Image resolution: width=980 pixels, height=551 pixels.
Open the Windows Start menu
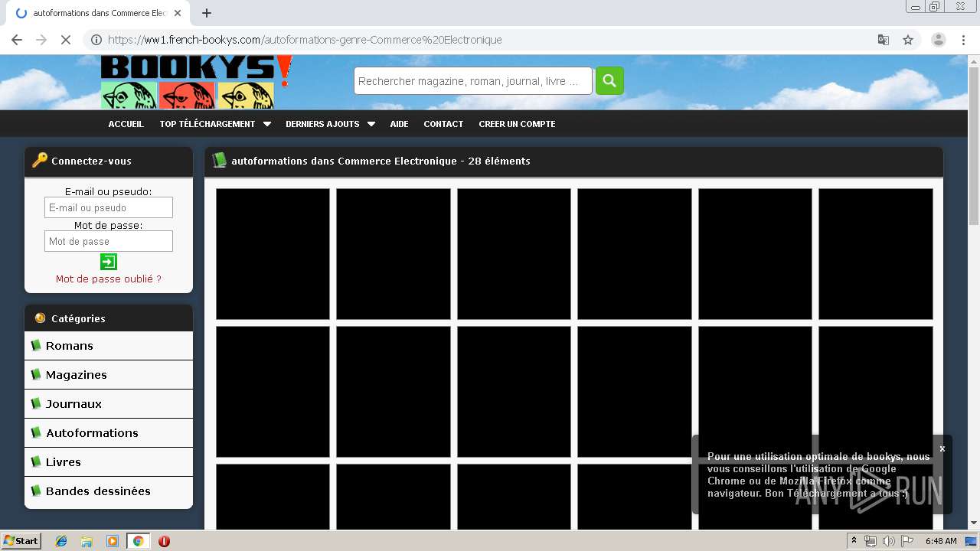click(21, 541)
